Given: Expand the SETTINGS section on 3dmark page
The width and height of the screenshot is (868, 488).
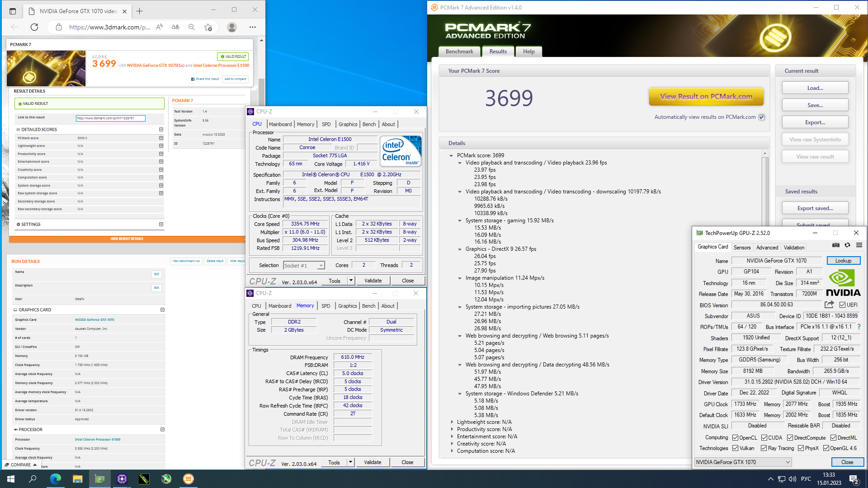Looking at the screenshot, I should click(161, 224).
